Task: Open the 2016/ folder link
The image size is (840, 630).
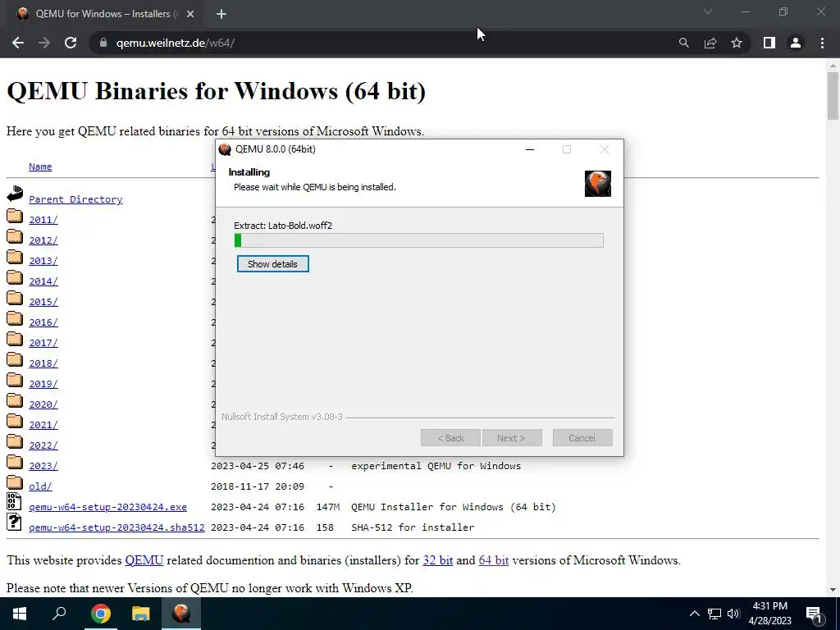Action: click(43, 322)
